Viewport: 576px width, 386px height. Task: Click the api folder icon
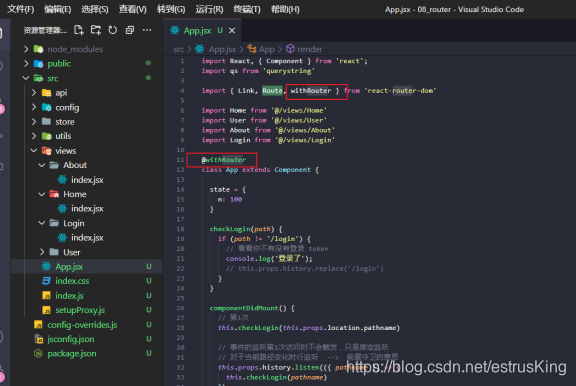[x=47, y=93]
